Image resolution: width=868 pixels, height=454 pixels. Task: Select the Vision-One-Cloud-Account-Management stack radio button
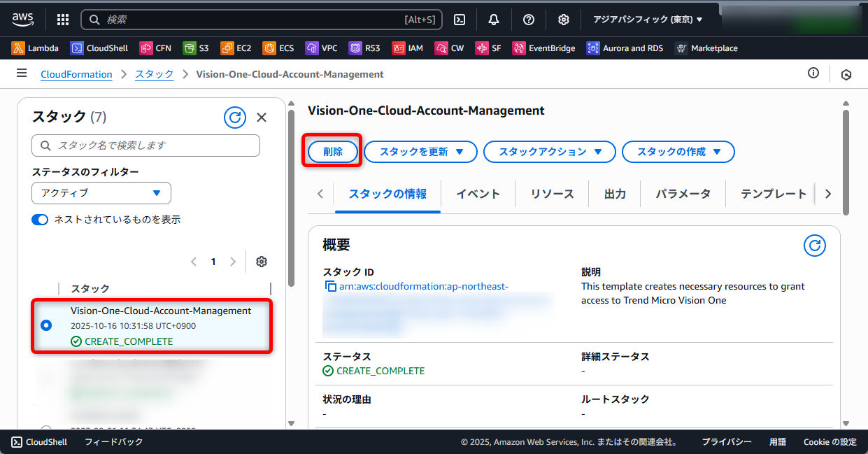46,325
